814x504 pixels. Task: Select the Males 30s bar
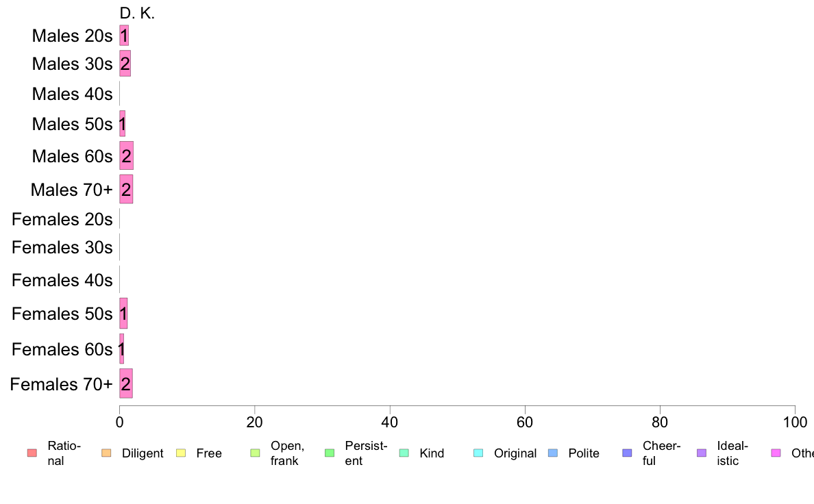(x=125, y=63)
